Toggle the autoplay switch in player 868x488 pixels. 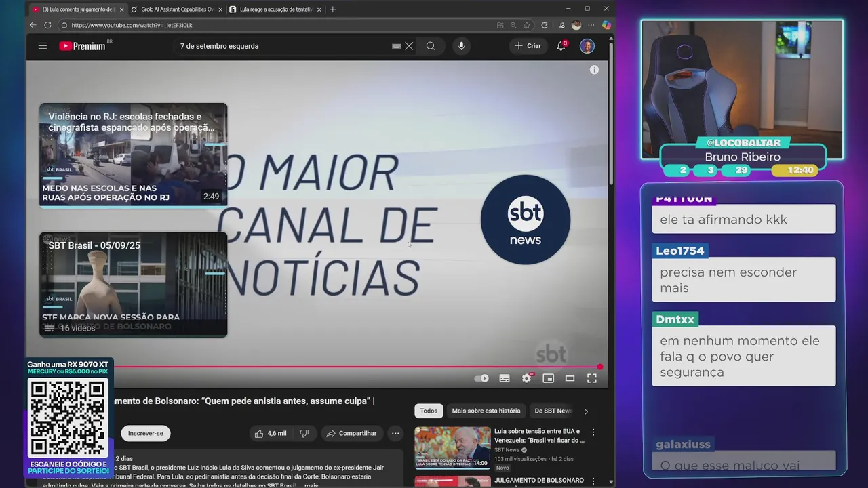[x=482, y=378]
